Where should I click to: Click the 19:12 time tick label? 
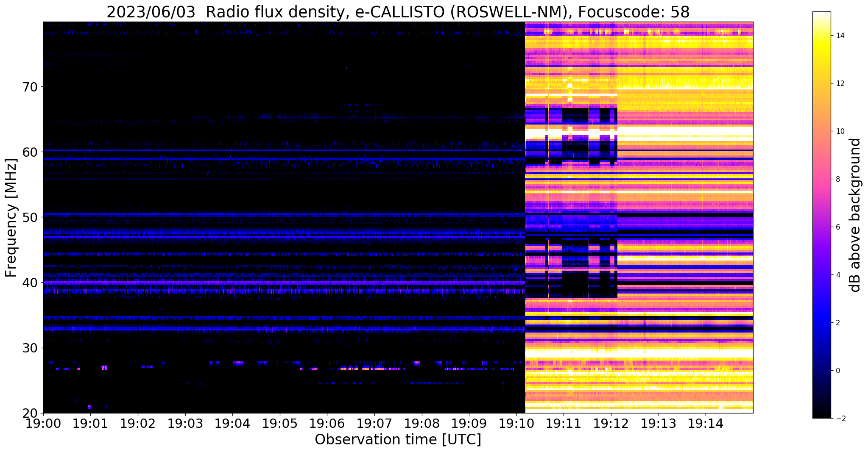pos(611,423)
